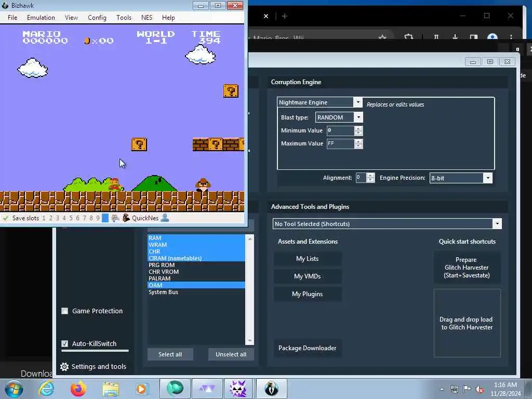Click Prepare Glitch Harvester shortcut
The image size is (532, 399).
coord(467,268)
